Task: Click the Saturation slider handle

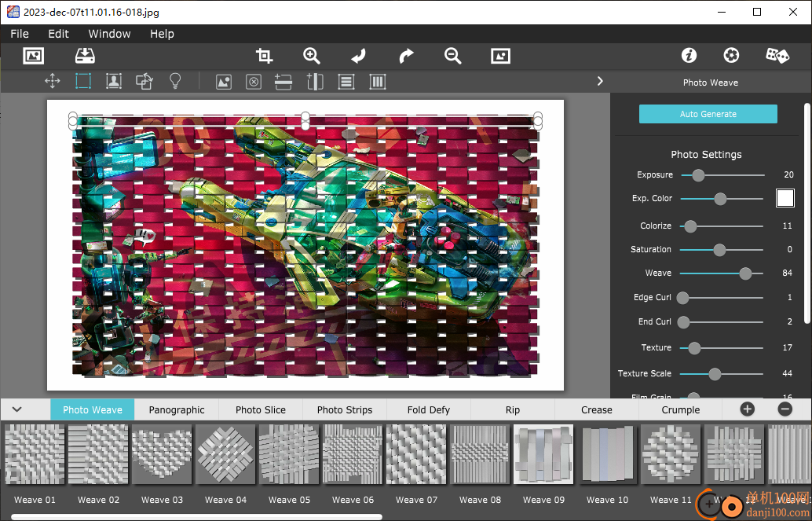Action: pos(719,250)
